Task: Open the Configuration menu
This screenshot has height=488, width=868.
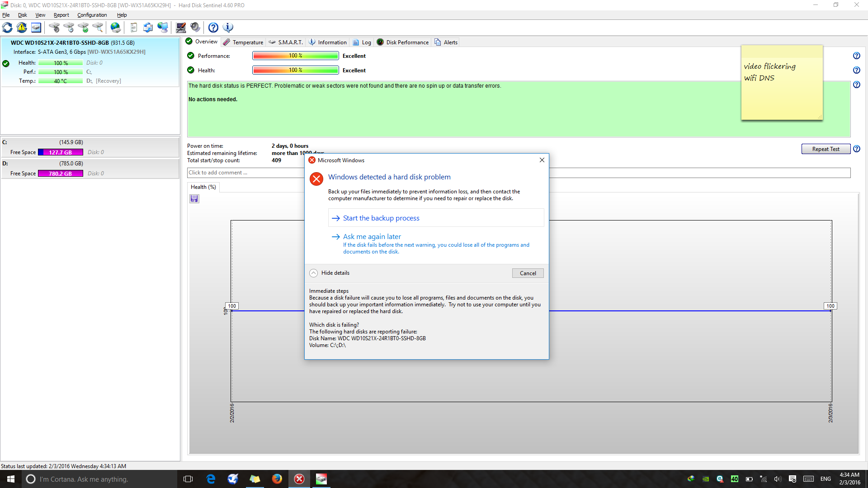Action: pos(92,15)
